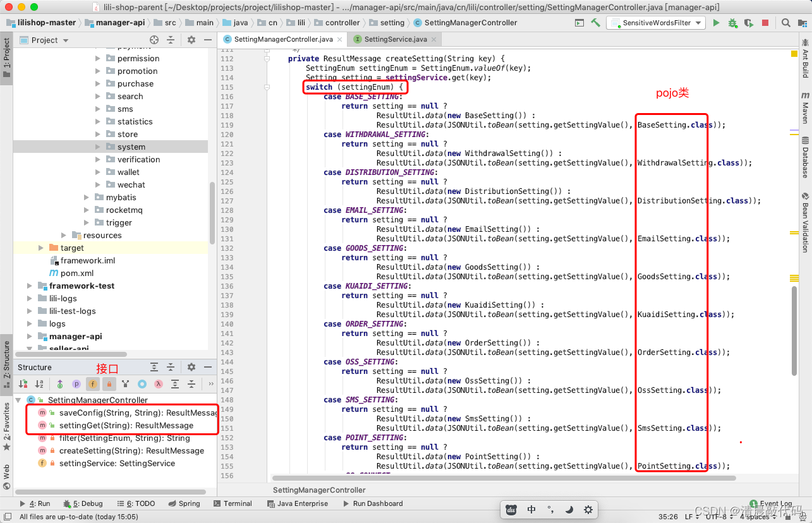Viewport: 812px width, 523px height.
Task: Toggle Show Fields orange f icon
Action: coord(93,383)
